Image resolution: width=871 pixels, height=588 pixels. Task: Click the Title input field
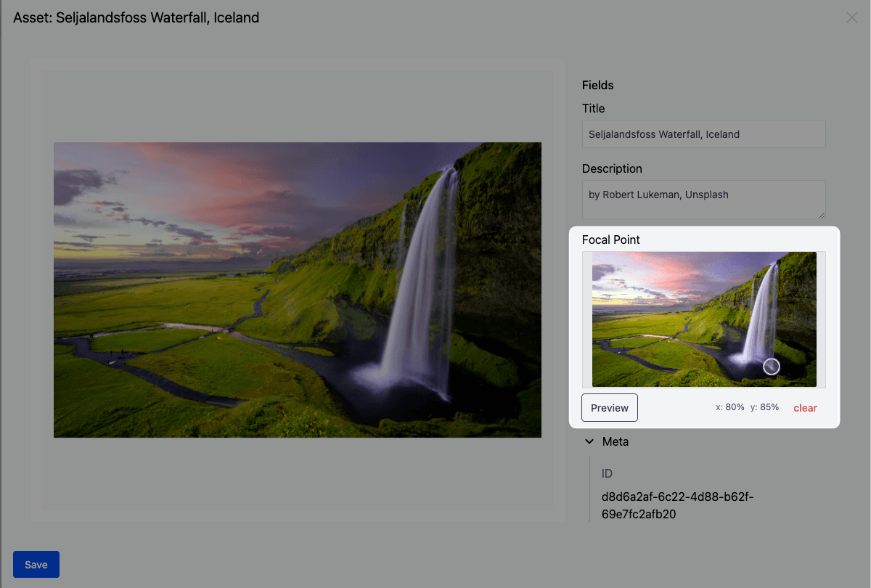(x=704, y=134)
